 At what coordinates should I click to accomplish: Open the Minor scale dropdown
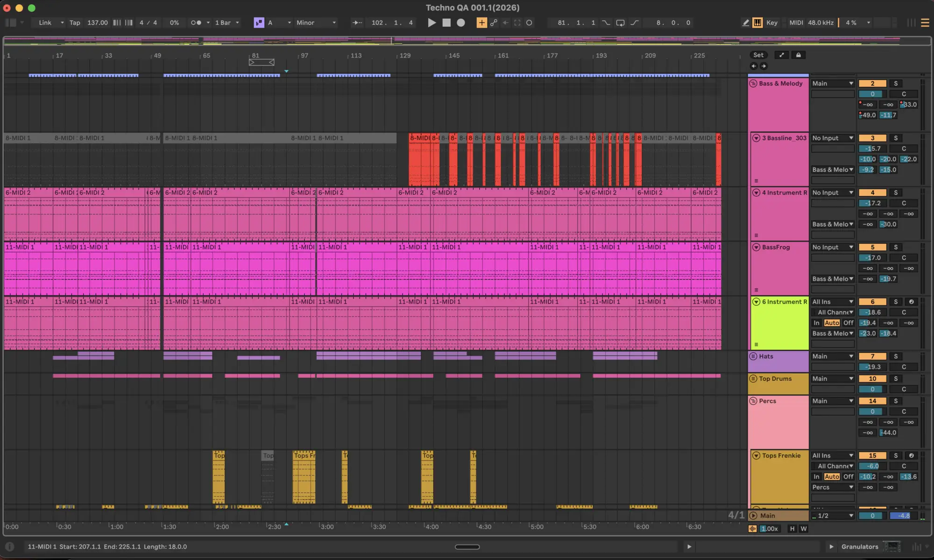point(316,22)
